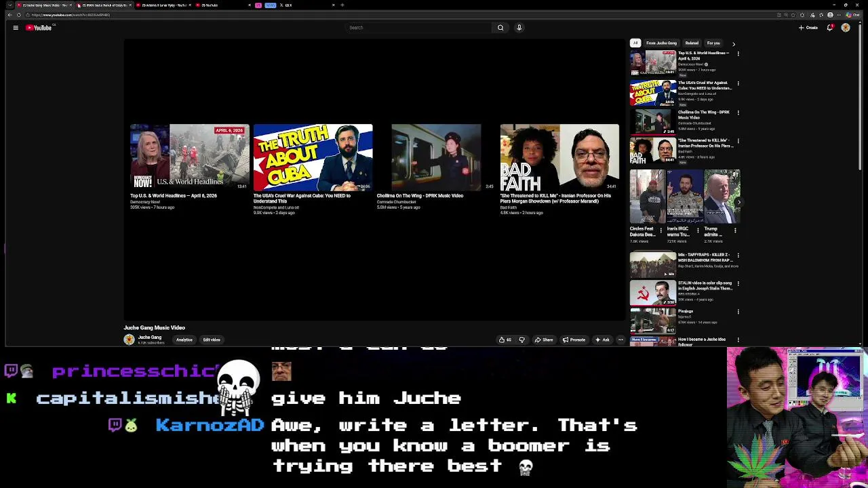
Task: Close the Juche Gang Music Video tab
Action: pos(71,5)
